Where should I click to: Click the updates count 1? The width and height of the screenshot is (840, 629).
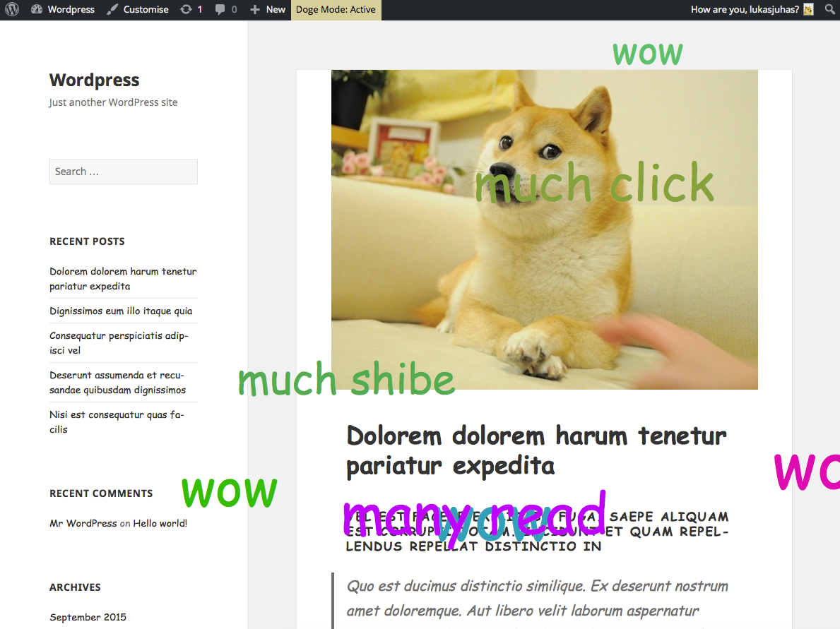(x=200, y=10)
